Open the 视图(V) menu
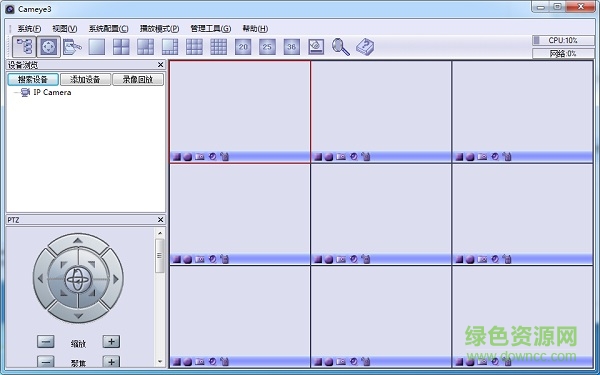600x375 pixels. click(65, 29)
